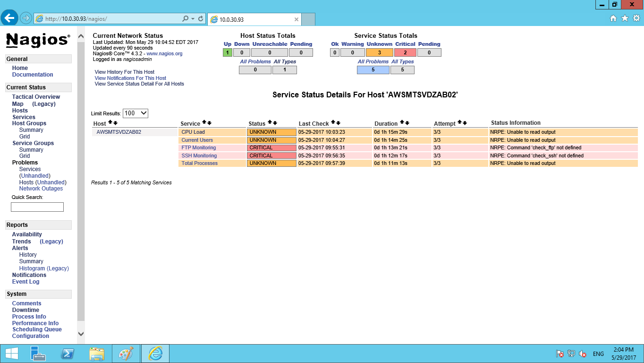Image resolution: width=644 pixels, height=363 pixels.
Task: Expand the Limit Results dropdown
Action: click(x=136, y=113)
